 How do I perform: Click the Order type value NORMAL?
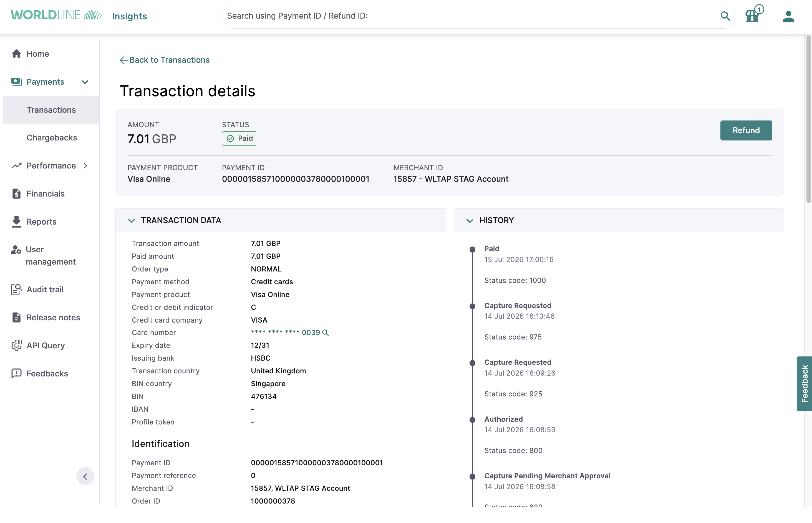pyautogui.click(x=266, y=269)
